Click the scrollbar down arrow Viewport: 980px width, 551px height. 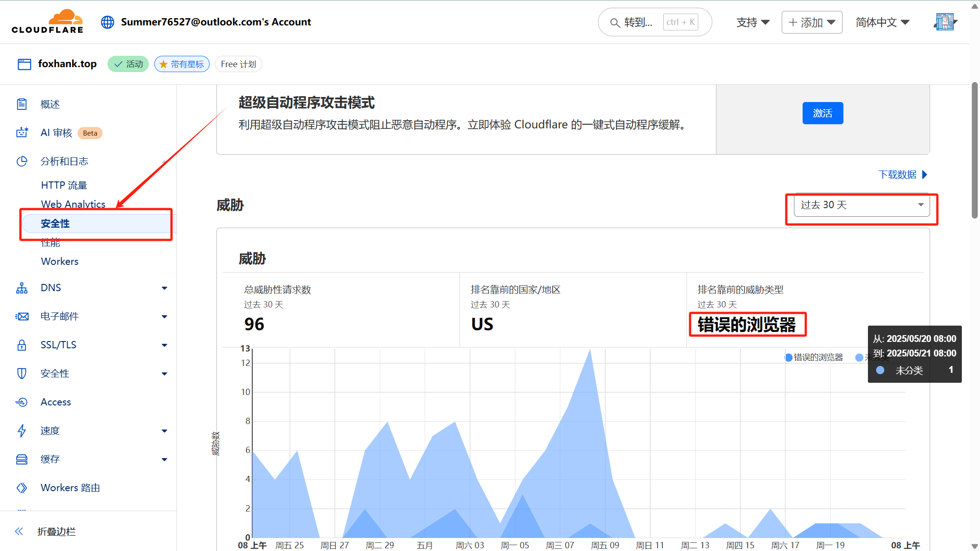975,546
